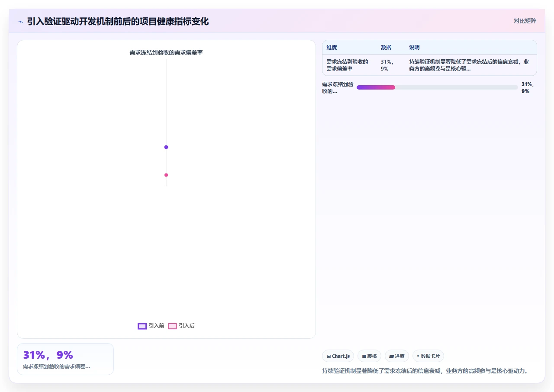Click the 数据卡片 tag chip
The width and height of the screenshot is (554, 392).
click(x=428, y=356)
